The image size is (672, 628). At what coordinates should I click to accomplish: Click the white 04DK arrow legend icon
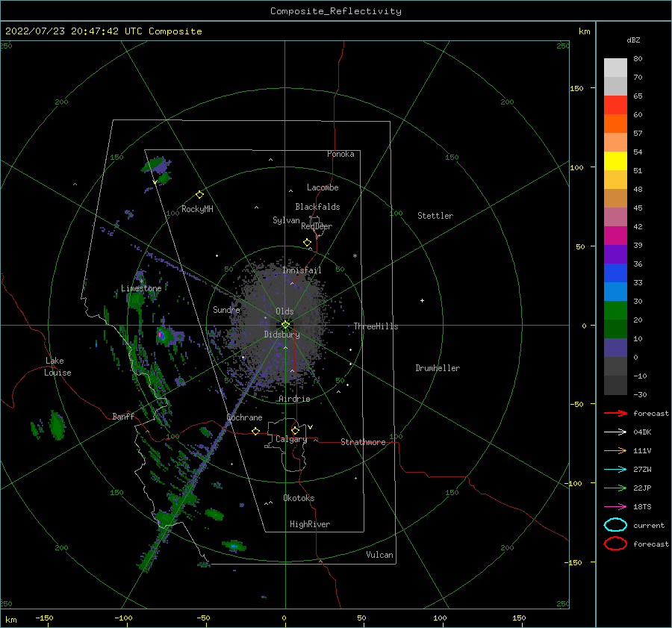[x=615, y=432]
